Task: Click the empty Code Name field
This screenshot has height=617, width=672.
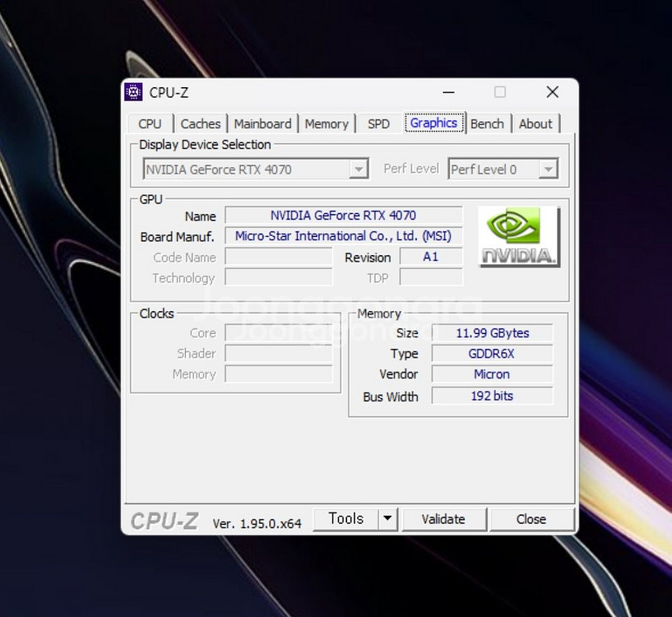Action: pos(279,257)
